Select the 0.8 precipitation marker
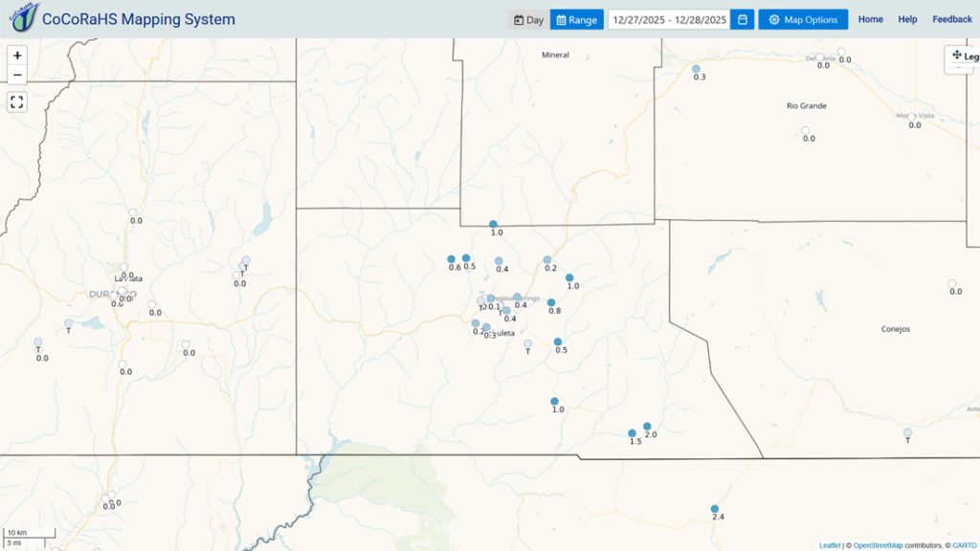The image size is (980, 551). click(551, 302)
